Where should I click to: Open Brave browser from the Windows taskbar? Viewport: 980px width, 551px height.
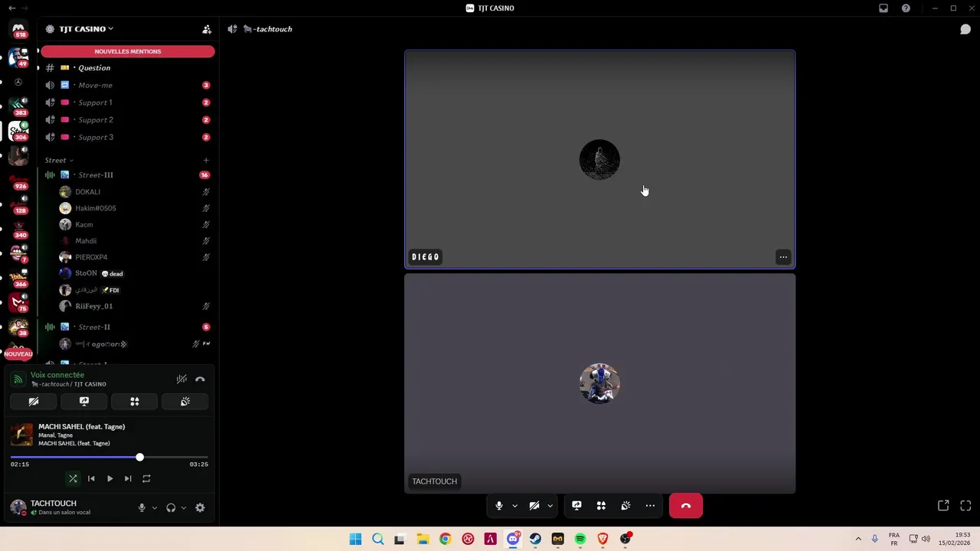coord(603,540)
